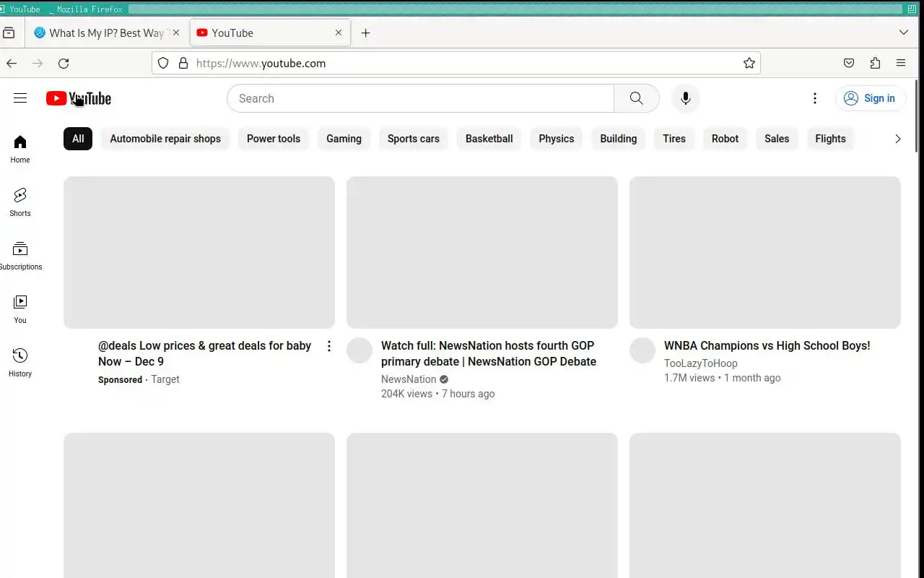Screen dimensions: 924x578
Task: Go back with browser back arrow
Action: point(12,64)
